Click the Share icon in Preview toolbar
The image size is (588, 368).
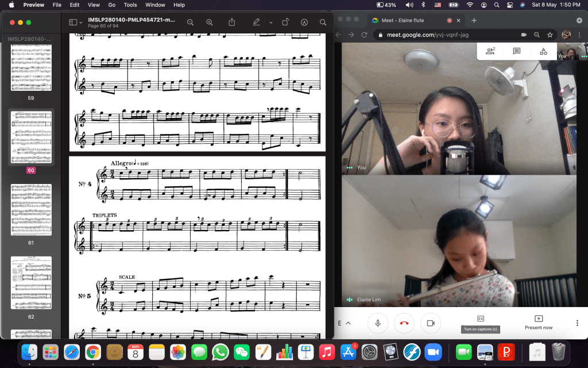tap(232, 22)
